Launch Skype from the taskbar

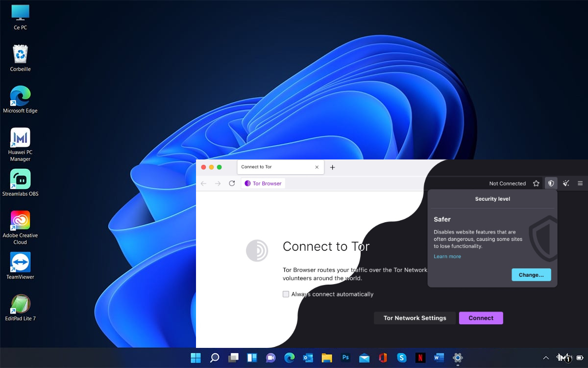click(x=402, y=358)
